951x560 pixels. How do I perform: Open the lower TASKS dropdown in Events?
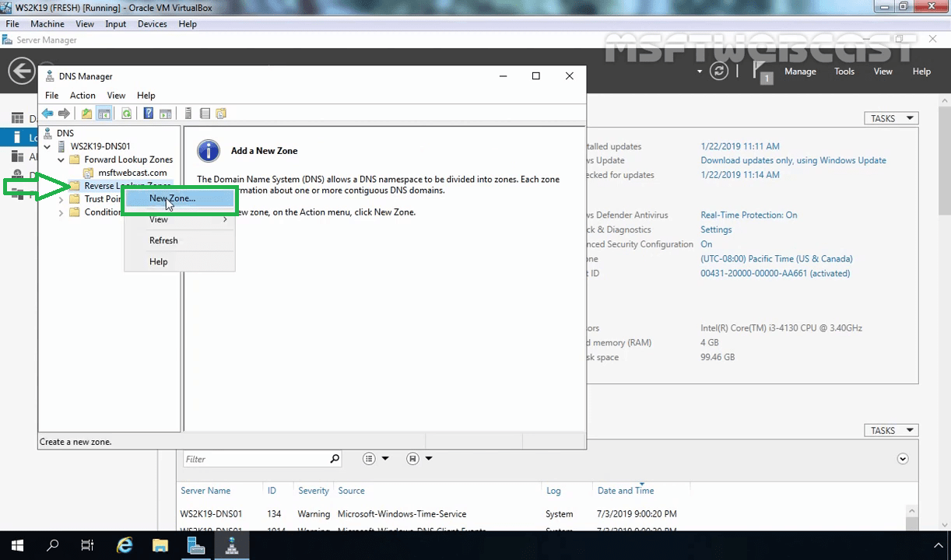coord(891,430)
